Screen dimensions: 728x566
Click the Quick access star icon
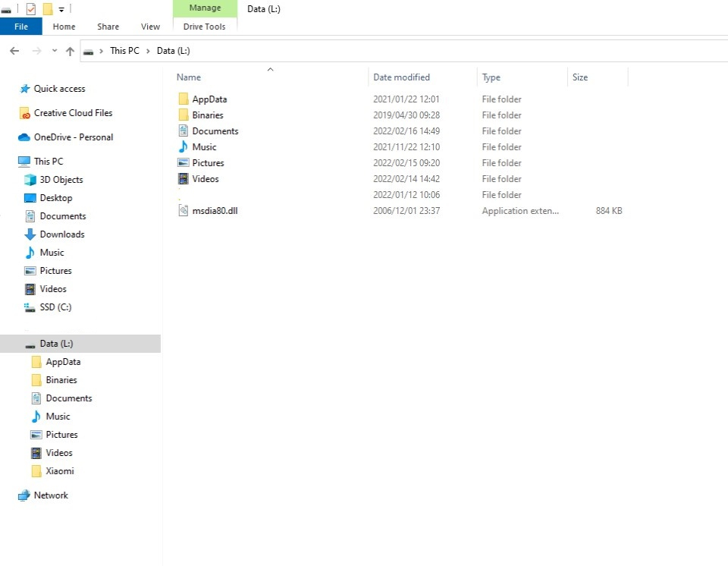point(24,88)
